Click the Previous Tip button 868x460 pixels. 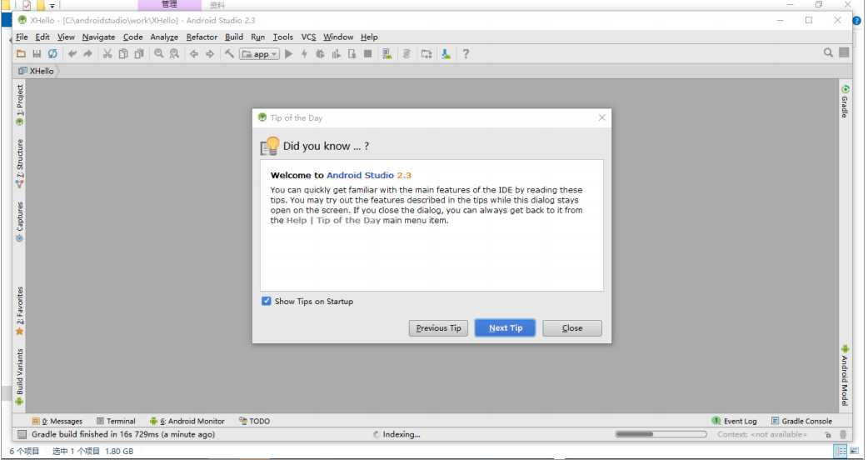pos(438,327)
